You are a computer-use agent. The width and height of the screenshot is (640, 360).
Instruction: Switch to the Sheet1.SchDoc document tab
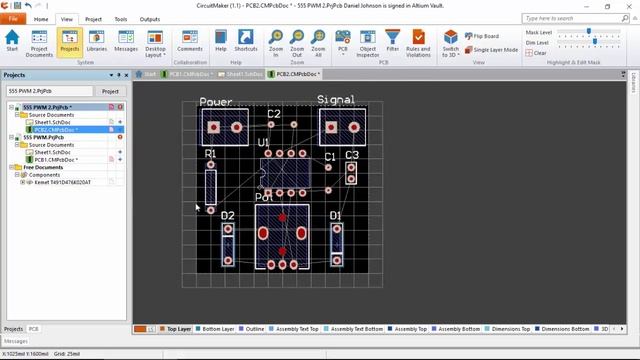(240, 74)
